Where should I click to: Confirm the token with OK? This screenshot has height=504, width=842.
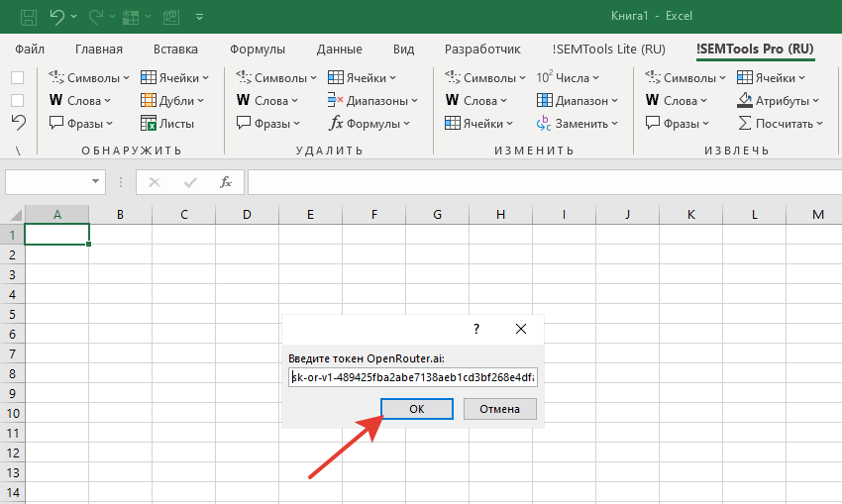(417, 409)
